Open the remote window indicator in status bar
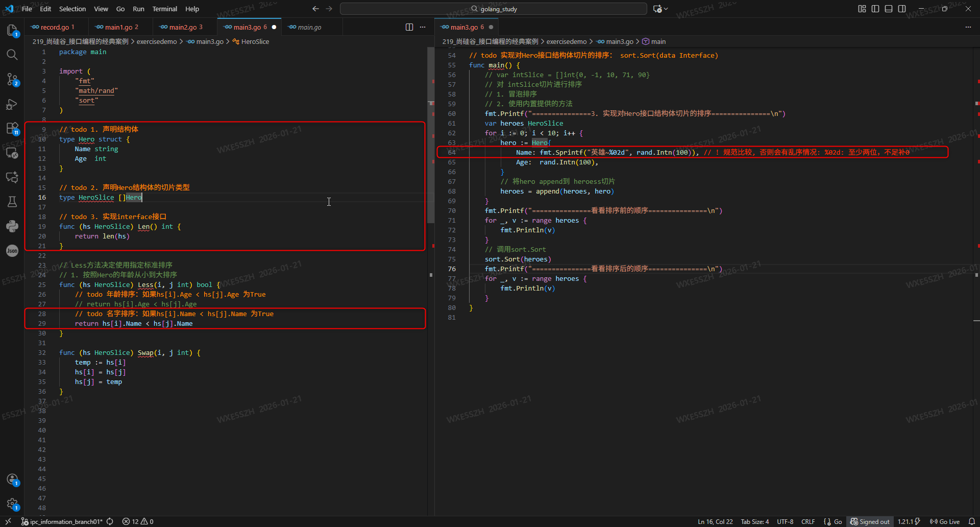Viewport: 980px width, 527px height. (x=8, y=521)
